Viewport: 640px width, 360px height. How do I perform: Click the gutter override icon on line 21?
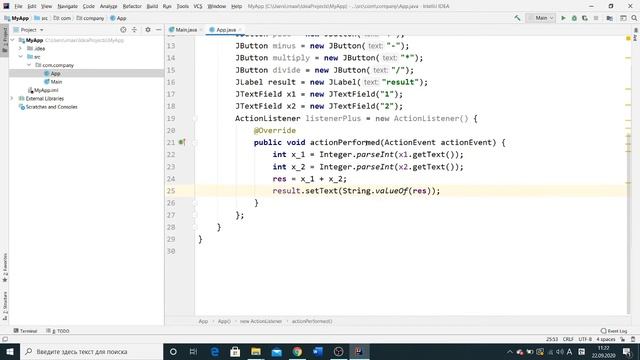(x=182, y=142)
